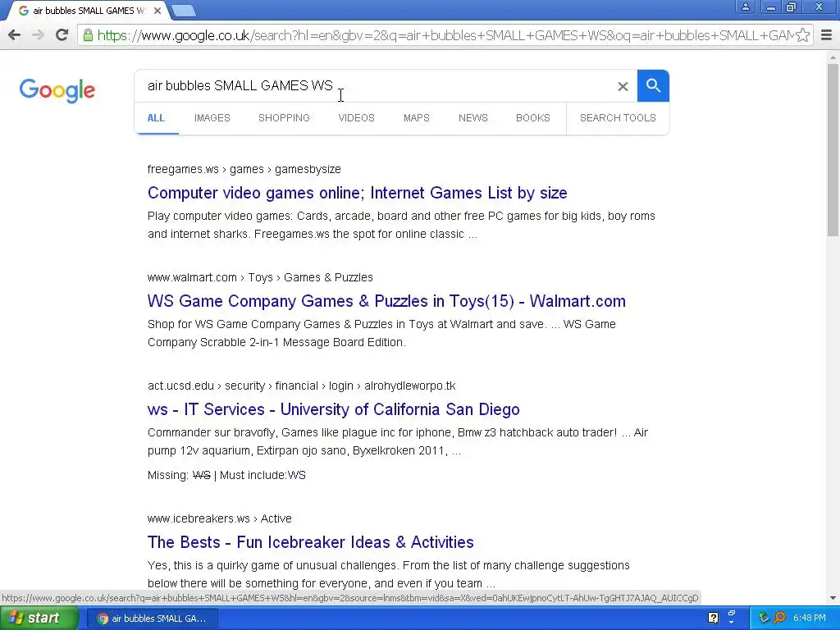The width and height of the screenshot is (840, 630).
Task: Click the 6:48 PM system clock
Action: click(x=810, y=619)
